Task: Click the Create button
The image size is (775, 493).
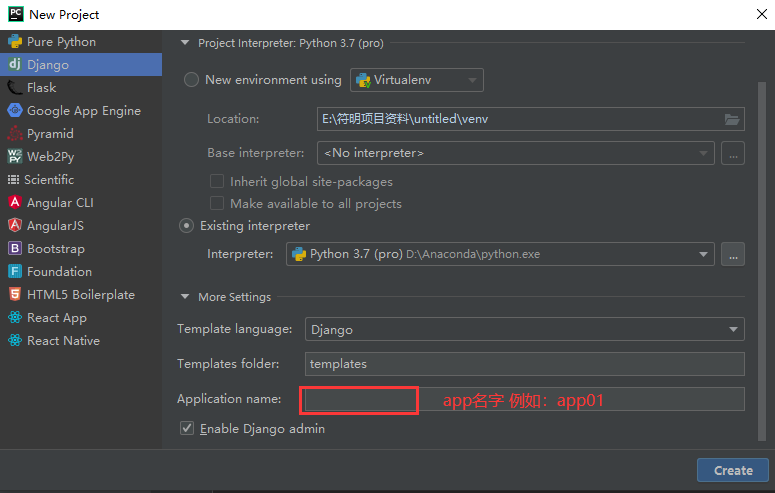Action: (x=733, y=470)
